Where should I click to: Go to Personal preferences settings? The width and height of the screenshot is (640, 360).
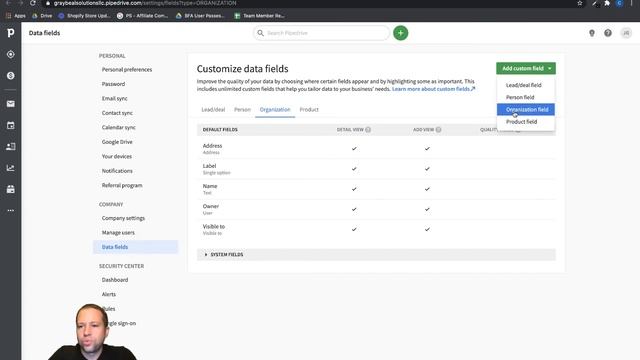point(127,69)
